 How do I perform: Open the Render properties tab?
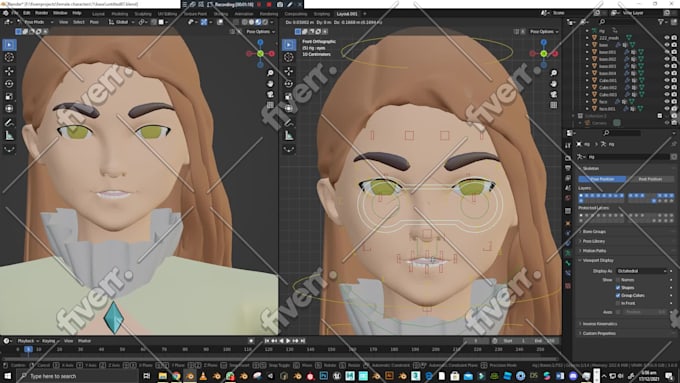pos(568,157)
